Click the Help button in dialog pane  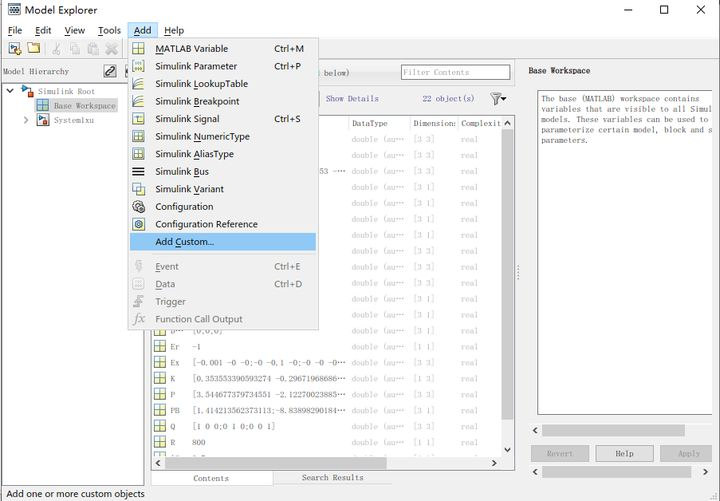pyautogui.click(x=624, y=454)
